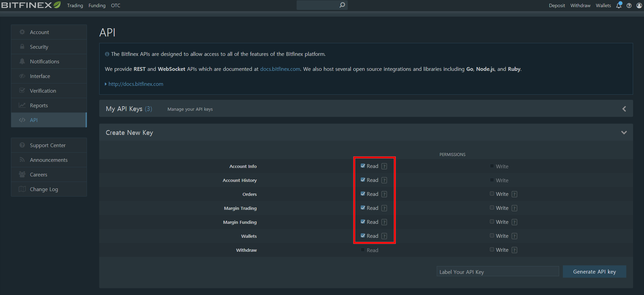Click the Bitfinex logo
644x295 pixels.
[31, 5]
